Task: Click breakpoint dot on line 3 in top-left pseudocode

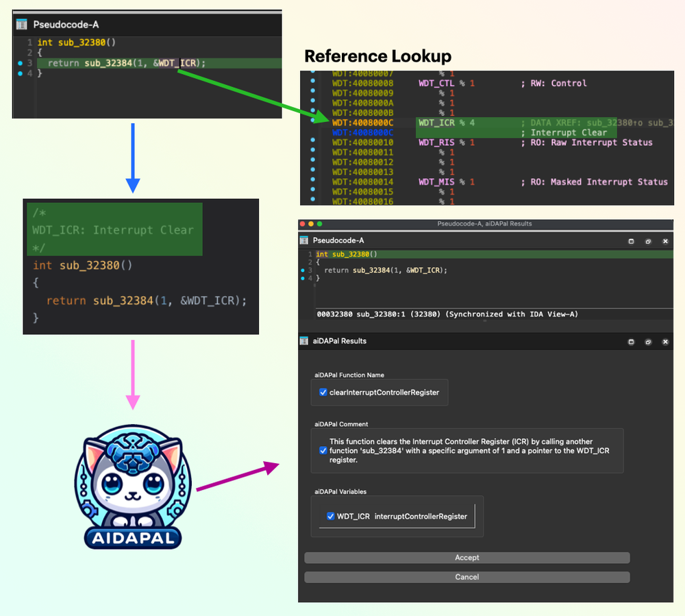Action: [20, 63]
